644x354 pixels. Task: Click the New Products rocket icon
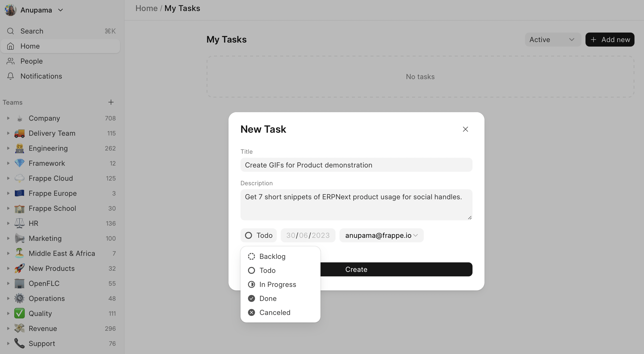click(x=19, y=268)
